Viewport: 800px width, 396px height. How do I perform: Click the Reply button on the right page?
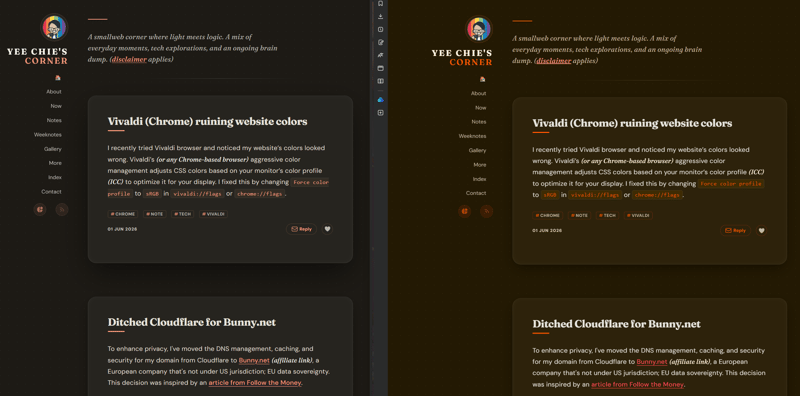(735, 231)
